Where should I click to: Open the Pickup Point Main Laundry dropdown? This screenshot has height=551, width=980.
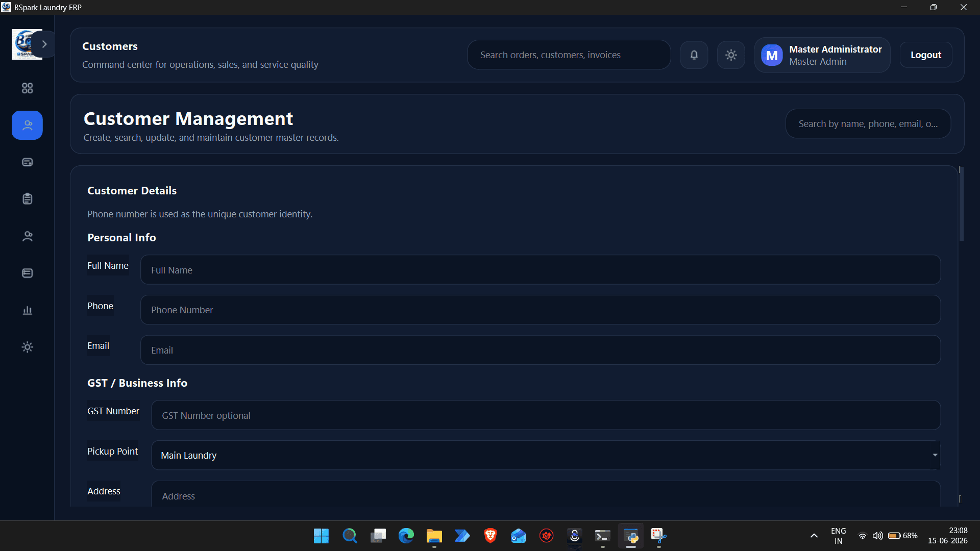point(546,455)
